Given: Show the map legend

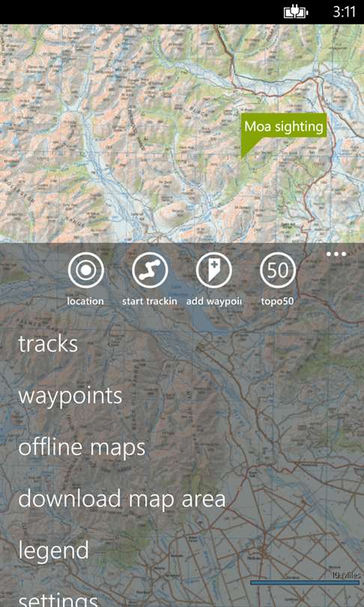Looking at the screenshot, I should pyautogui.click(x=53, y=551).
